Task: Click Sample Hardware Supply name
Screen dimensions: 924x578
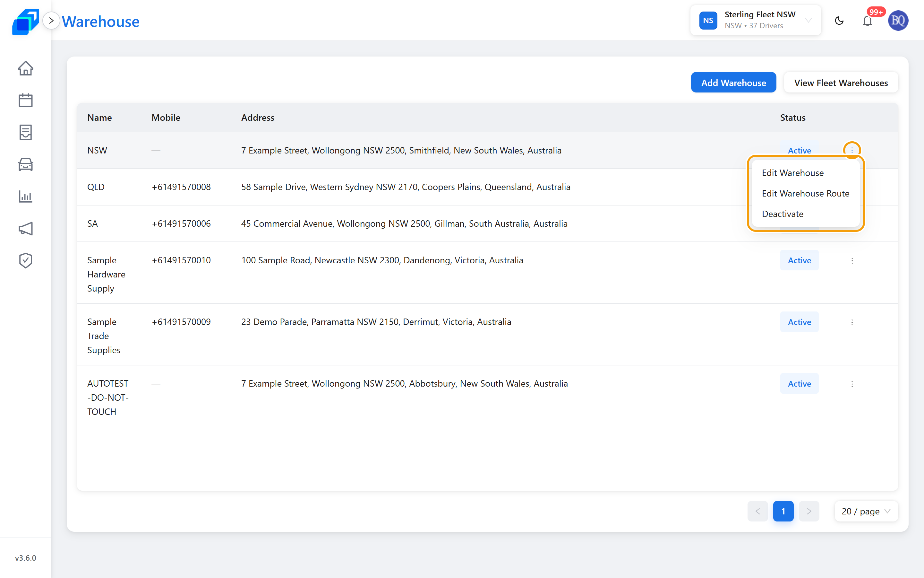Action: click(x=106, y=274)
